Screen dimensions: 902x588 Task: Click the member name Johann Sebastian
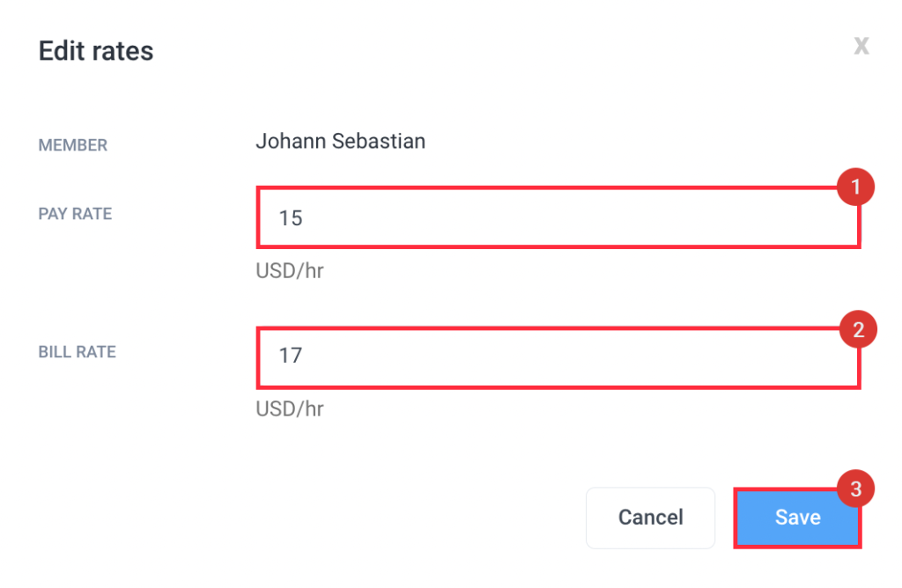(x=340, y=141)
